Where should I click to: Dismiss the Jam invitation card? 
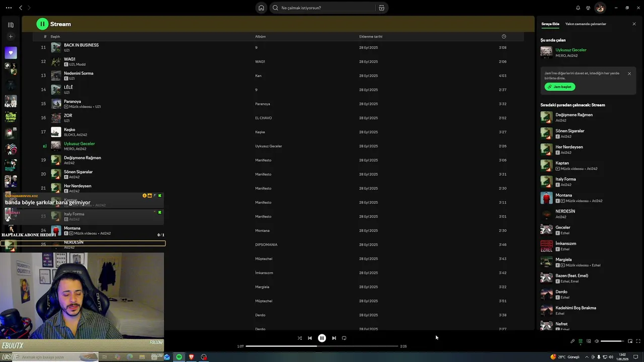[629, 73]
